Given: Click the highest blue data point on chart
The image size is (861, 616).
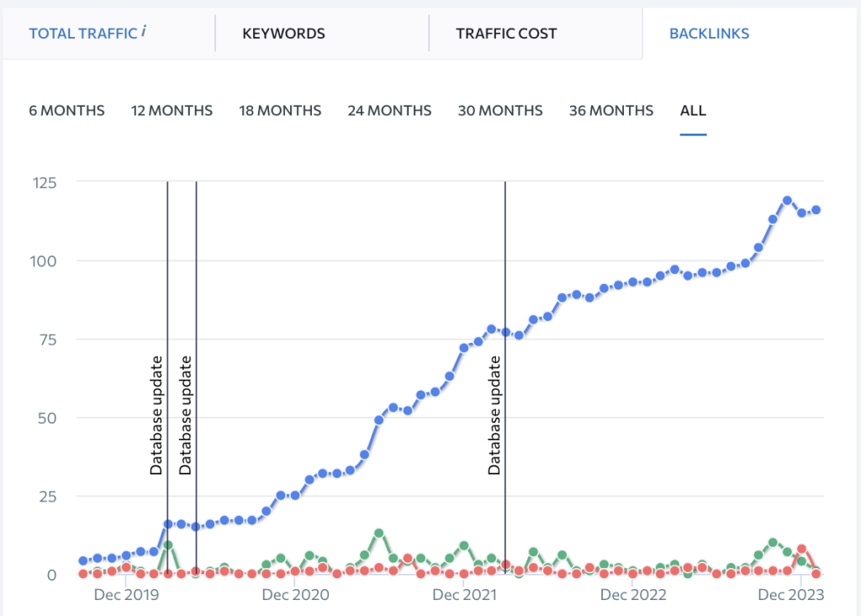Looking at the screenshot, I should point(787,201).
